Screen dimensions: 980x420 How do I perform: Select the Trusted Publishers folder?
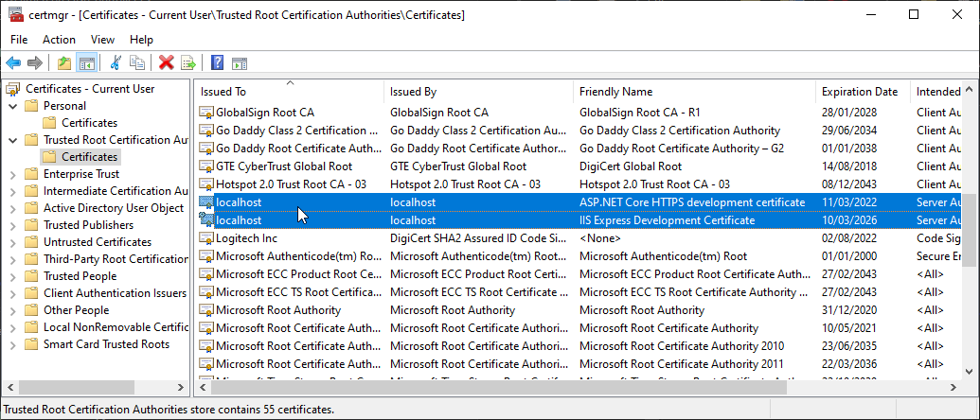click(x=88, y=225)
